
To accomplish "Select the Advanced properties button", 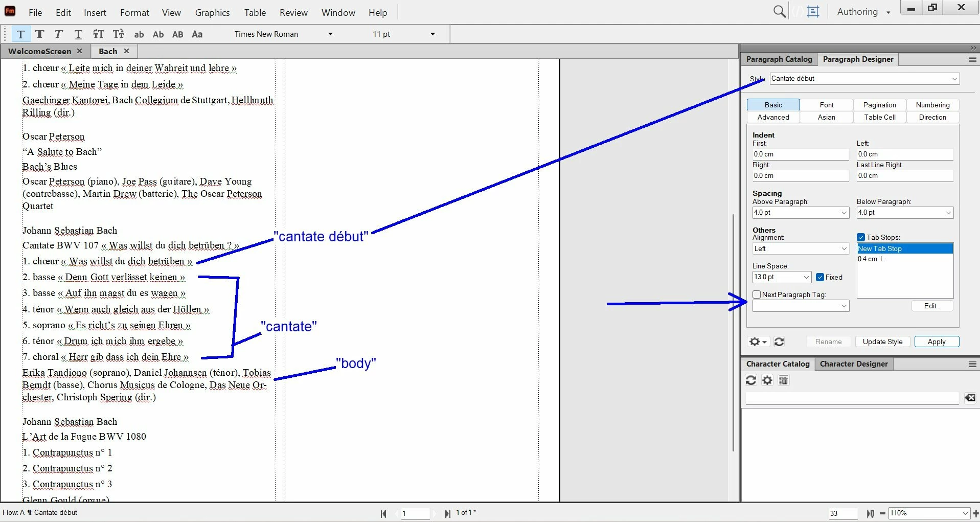I will click(773, 117).
